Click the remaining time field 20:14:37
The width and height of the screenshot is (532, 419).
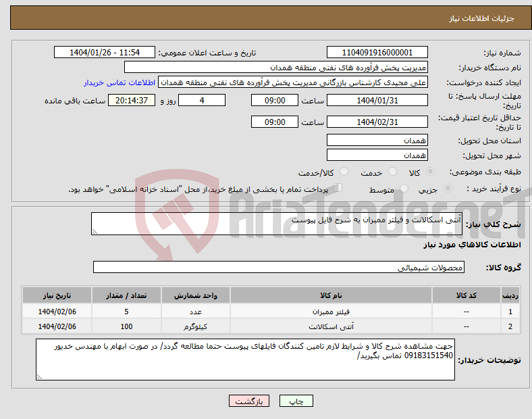coord(132,101)
